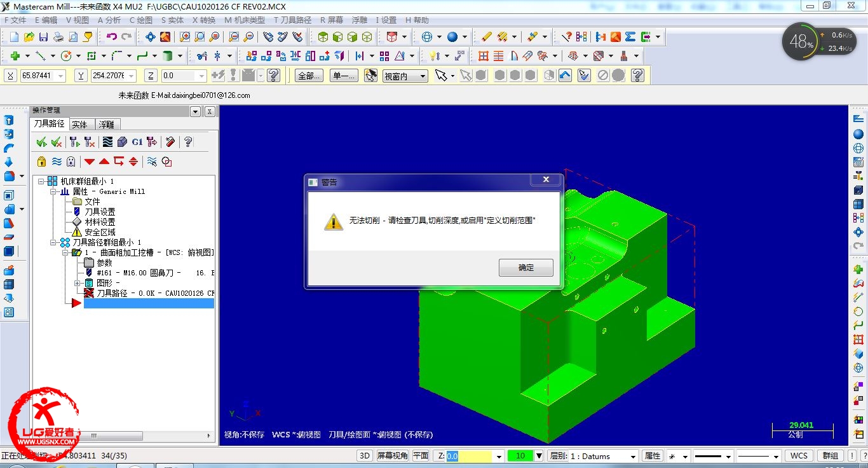The width and height of the screenshot is (868, 468).
Task: Open the 层别 1 : Datums dropdown
Action: coord(632,456)
